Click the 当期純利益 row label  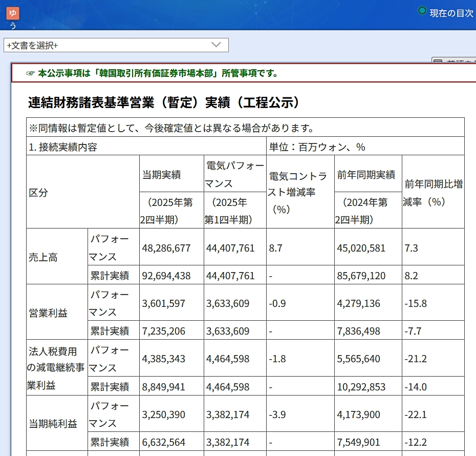tap(53, 424)
